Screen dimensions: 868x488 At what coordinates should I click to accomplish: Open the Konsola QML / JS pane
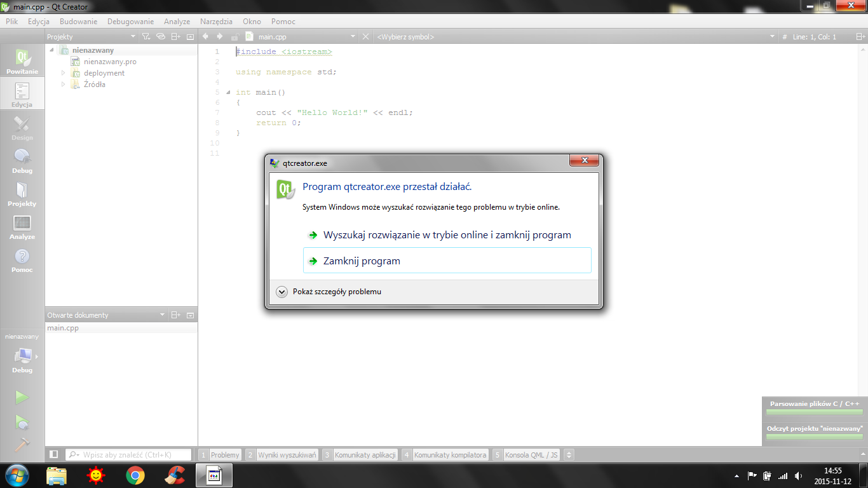coord(527,455)
